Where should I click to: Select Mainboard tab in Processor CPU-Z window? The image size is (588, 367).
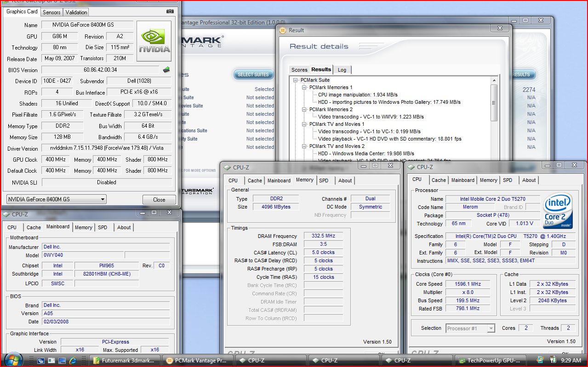coord(463,180)
